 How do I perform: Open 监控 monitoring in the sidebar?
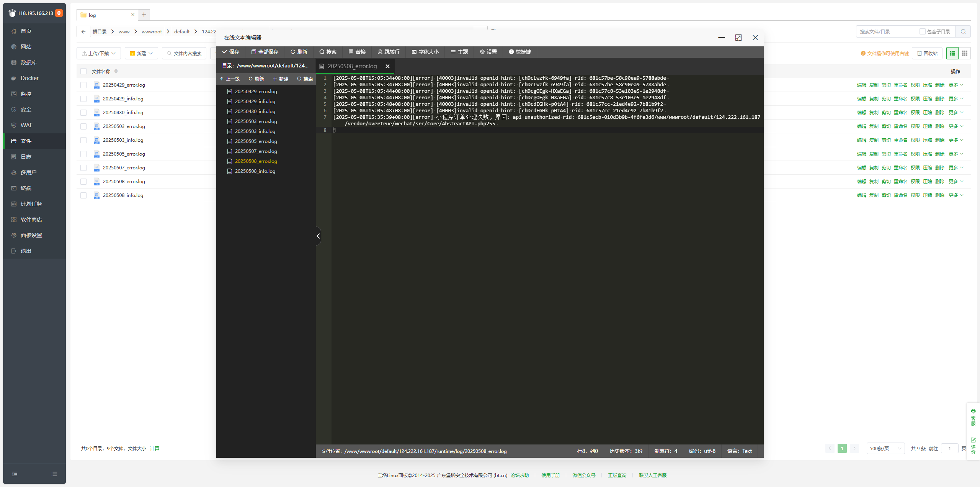pyautogui.click(x=34, y=94)
